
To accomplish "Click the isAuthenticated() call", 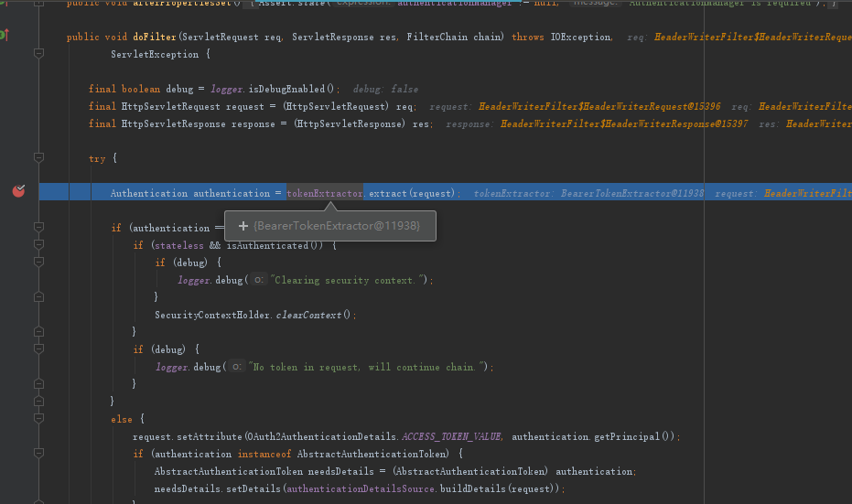I will pos(274,245).
